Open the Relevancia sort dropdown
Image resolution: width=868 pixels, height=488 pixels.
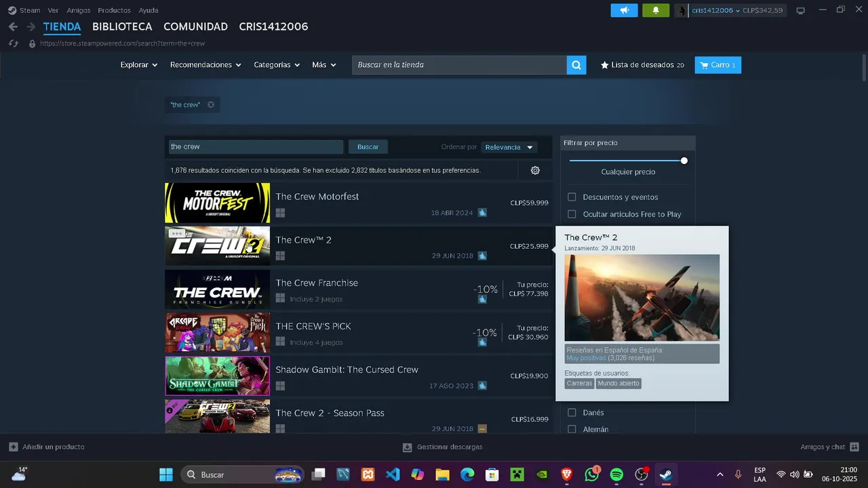[x=509, y=147]
